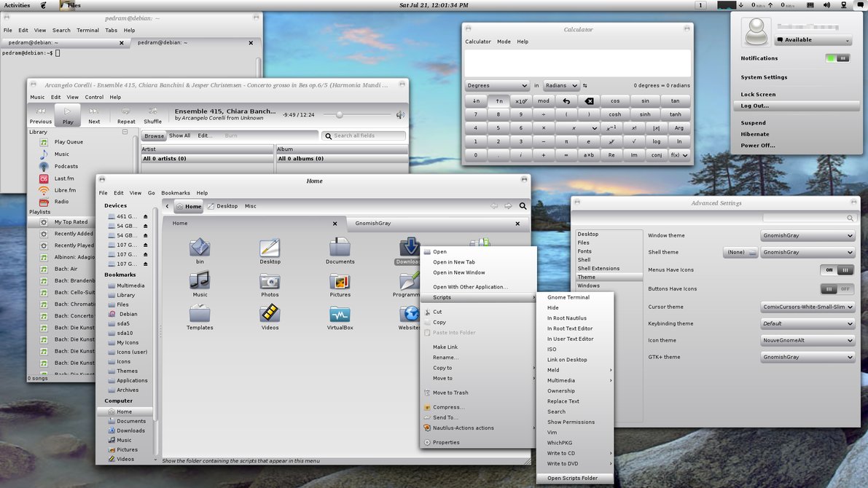The image size is (868, 488).
Task: Expand the Icon theme dropdown showing NouveGnomeAlt
Action: click(807, 340)
